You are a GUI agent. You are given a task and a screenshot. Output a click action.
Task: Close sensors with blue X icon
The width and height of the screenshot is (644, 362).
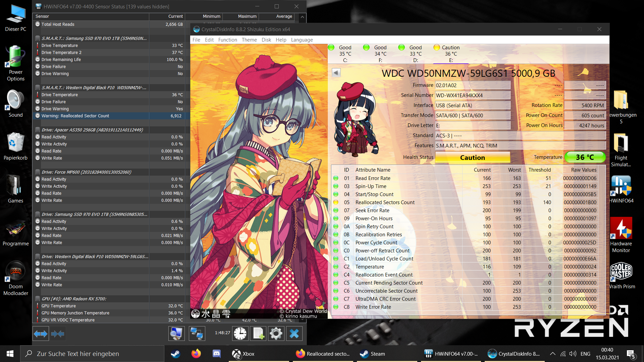(294, 334)
